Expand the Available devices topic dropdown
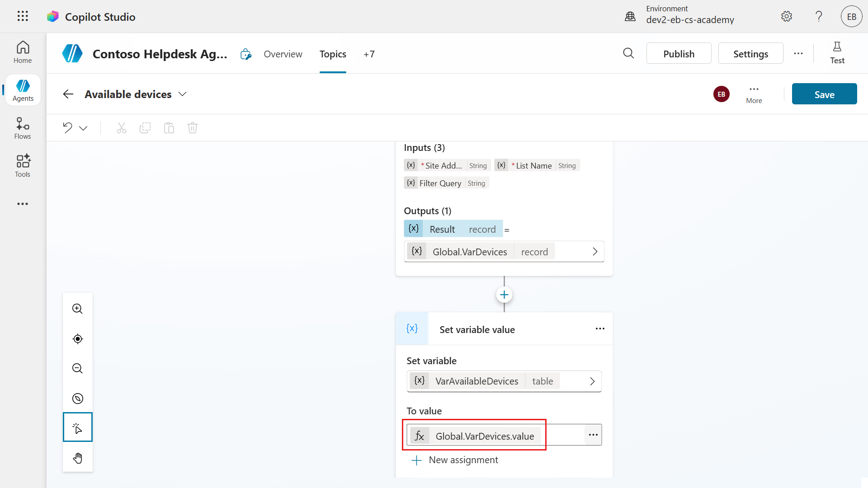868x488 pixels. (x=182, y=94)
